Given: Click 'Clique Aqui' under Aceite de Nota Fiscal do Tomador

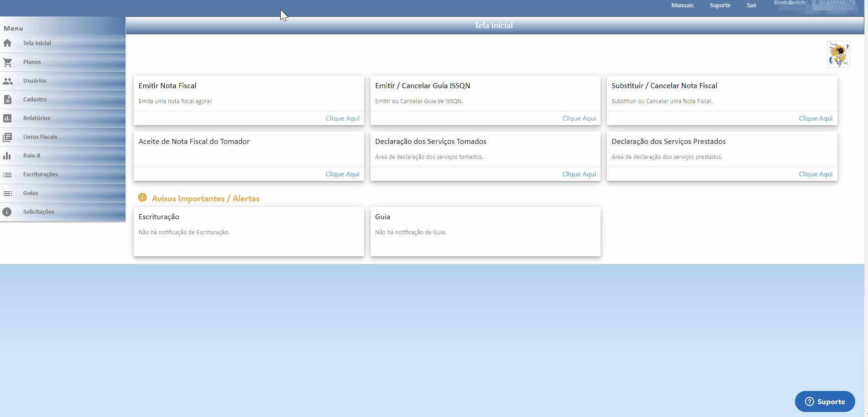Looking at the screenshot, I should coord(342,174).
